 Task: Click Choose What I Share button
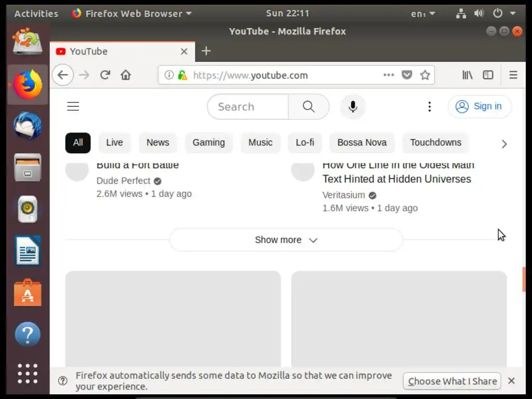click(452, 381)
